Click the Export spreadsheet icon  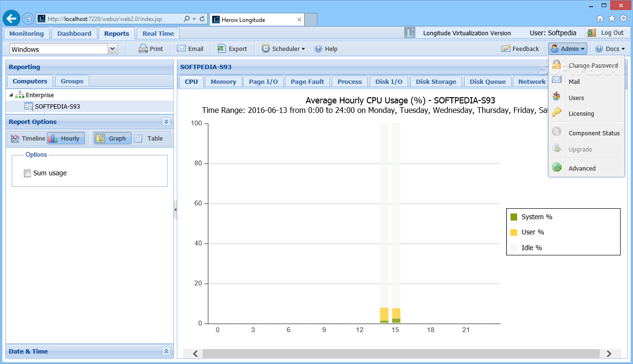(x=222, y=48)
